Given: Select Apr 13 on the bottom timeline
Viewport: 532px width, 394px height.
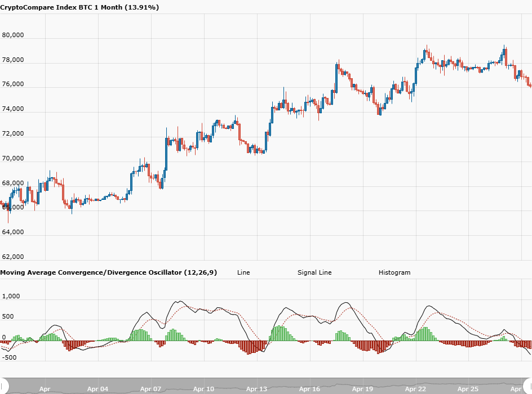Looking at the screenshot, I should (256, 389).
